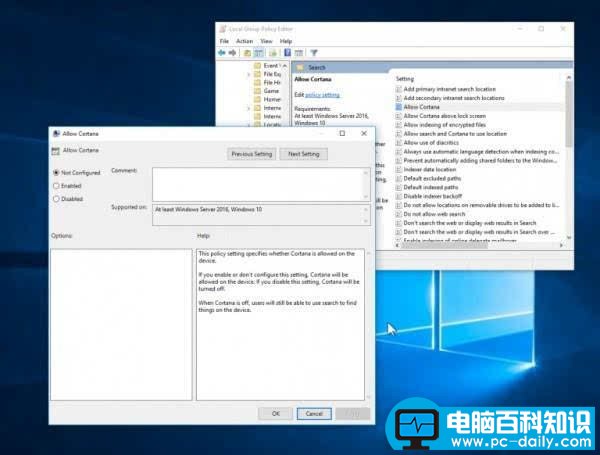Click the policy icon beside Allow Cortana dialog heading
This screenshot has height=455, width=600.
point(55,150)
